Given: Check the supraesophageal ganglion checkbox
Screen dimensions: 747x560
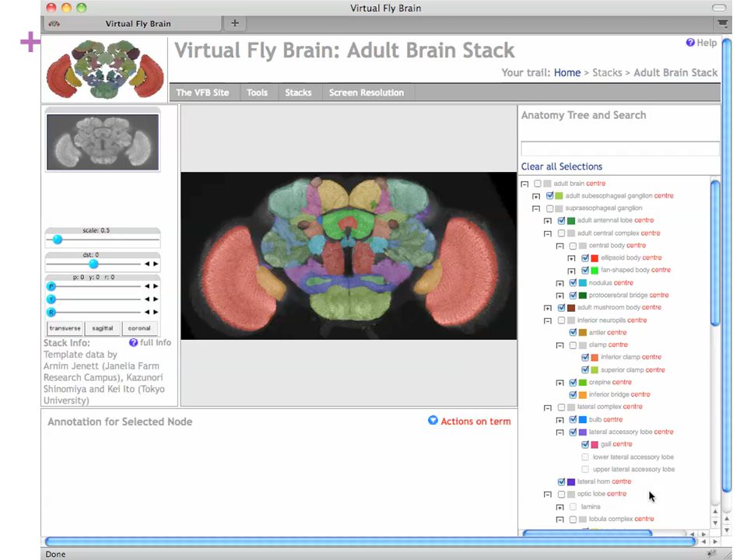Looking at the screenshot, I should [x=550, y=208].
